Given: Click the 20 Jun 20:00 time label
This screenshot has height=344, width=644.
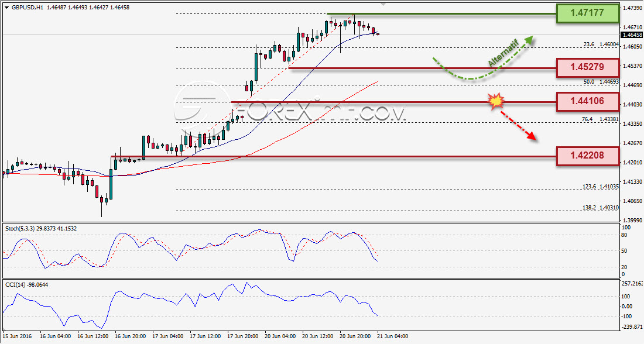Looking at the screenshot, I should [x=355, y=336].
